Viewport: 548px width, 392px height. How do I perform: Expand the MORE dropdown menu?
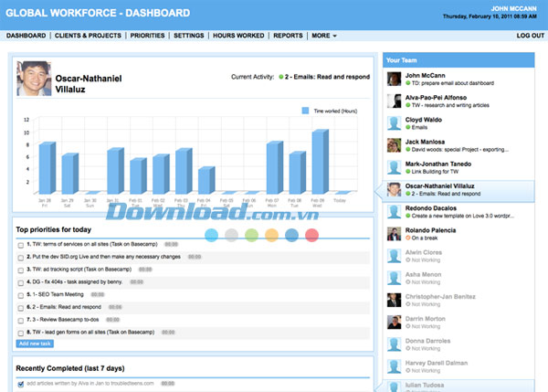[x=323, y=36]
